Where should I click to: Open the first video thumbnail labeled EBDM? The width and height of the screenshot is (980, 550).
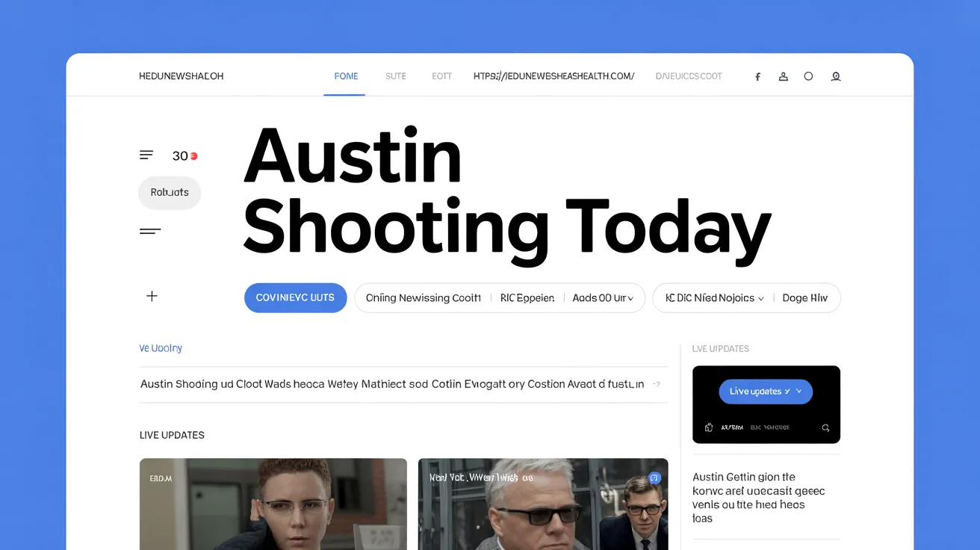tap(273, 504)
